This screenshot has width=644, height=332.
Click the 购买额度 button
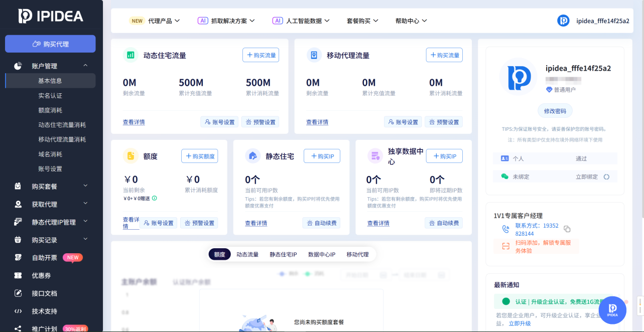tap(200, 156)
